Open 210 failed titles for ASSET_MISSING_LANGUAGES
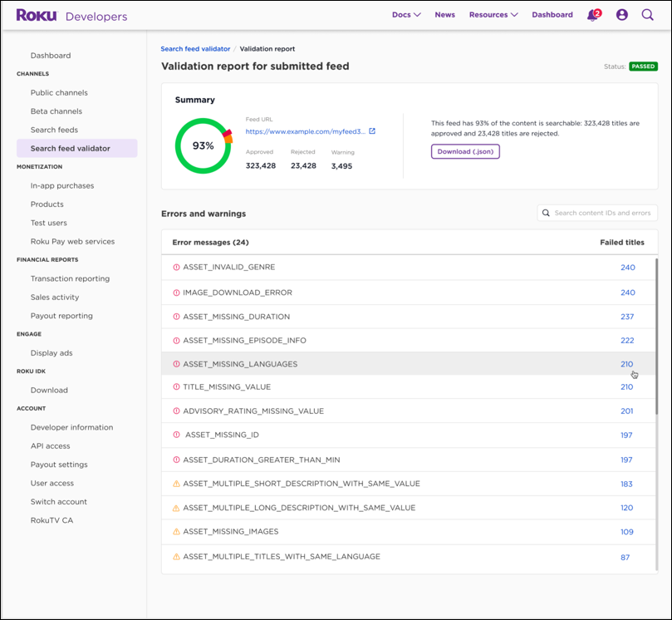 click(626, 364)
